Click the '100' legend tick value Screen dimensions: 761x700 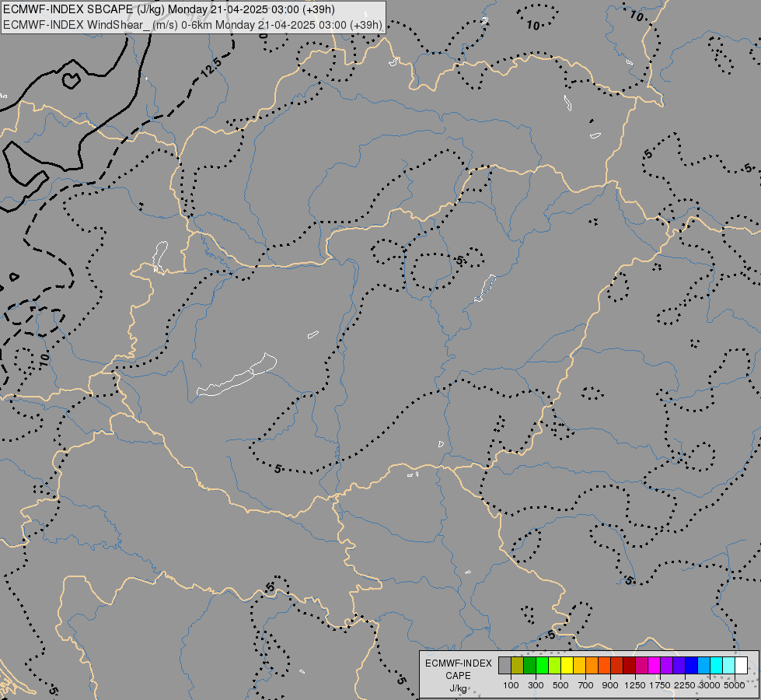(511, 685)
